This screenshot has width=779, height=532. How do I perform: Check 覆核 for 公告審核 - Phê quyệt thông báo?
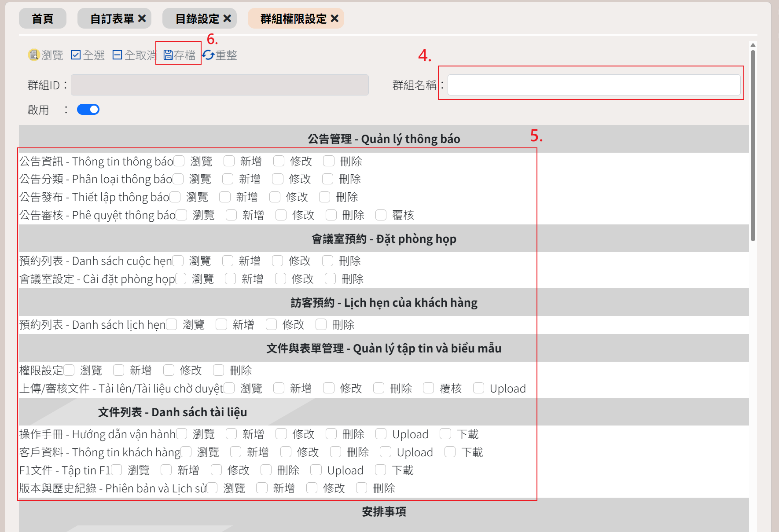381,215
